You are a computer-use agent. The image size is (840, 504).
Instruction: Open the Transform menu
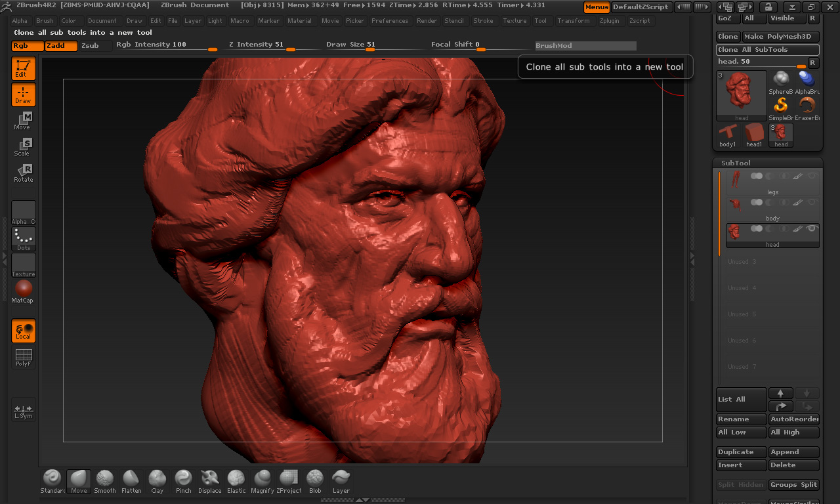[573, 21]
